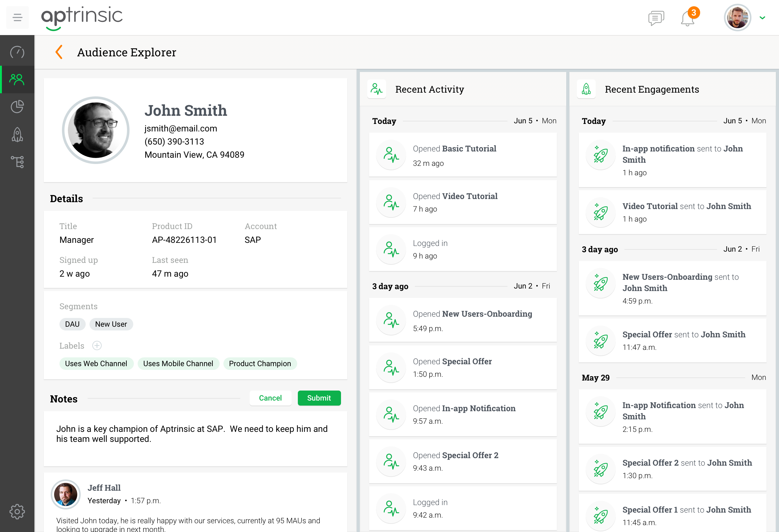This screenshot has width=779, height=532.
Task: Click the Cancel button in Notes
Action: tap(270, 398)
